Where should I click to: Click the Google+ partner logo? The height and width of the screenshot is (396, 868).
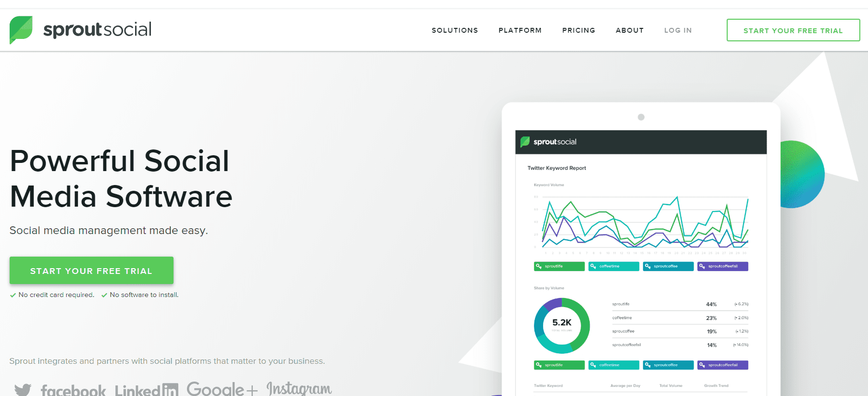222,389
